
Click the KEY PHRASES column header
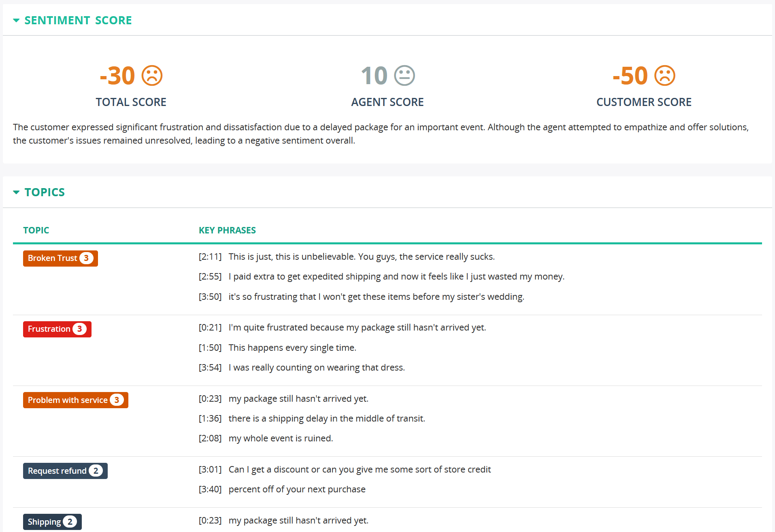click(x=227, y=230)
